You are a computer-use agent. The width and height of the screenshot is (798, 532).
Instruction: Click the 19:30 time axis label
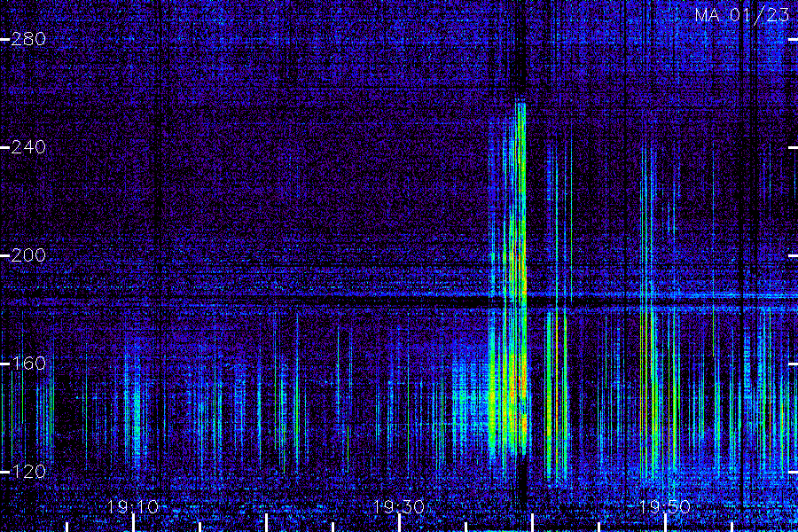[399, 507]
